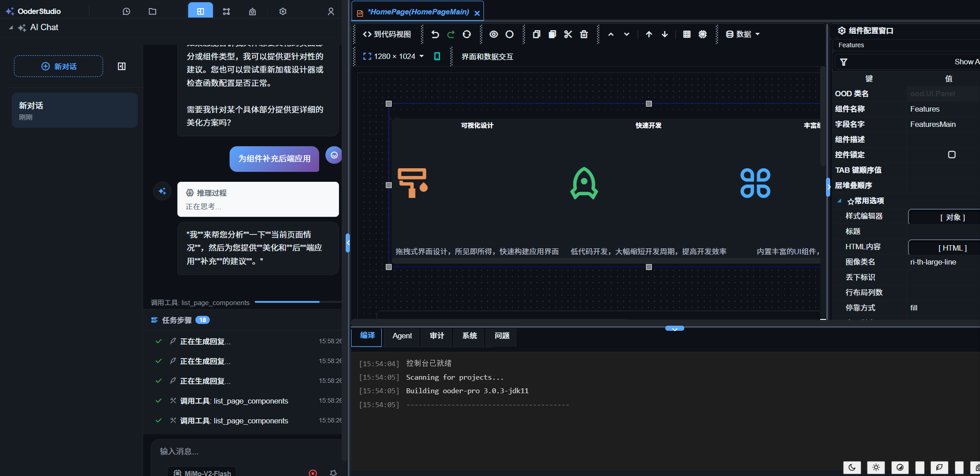Click the copy icon in designer toolbar
The width and height of the screenshot is (980, 476).
pos(536,34)
